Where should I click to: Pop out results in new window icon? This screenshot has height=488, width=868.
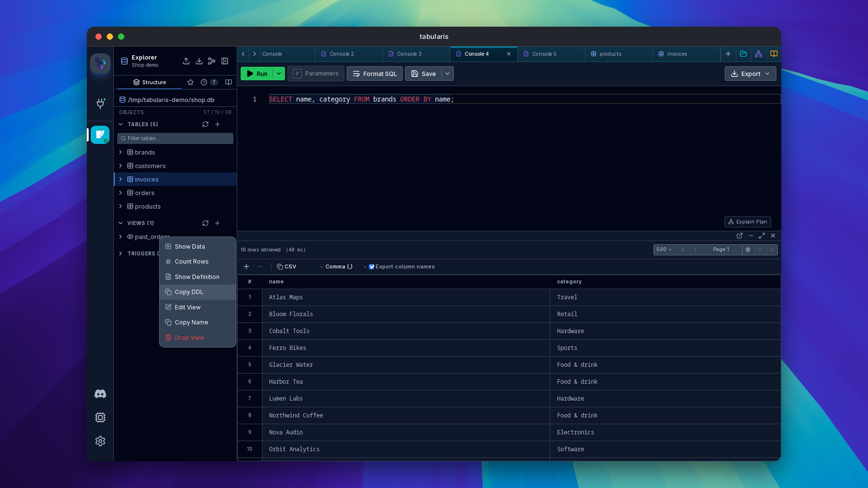740,236
